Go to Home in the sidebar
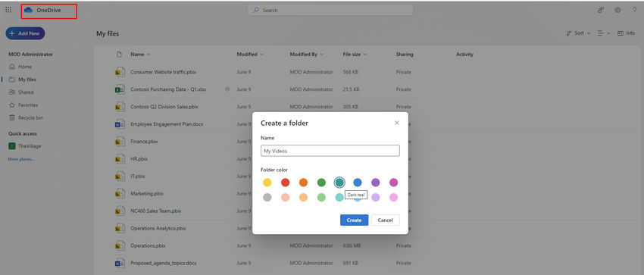644x275 pixels. pyautogui.click(x=25, y=67)
